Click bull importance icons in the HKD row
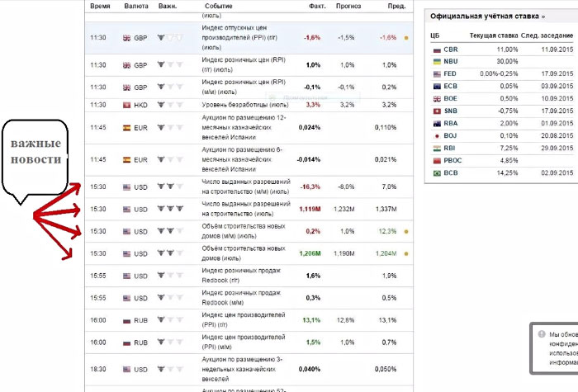This screenshot has height=392, width=578. (x=168, y=105)
